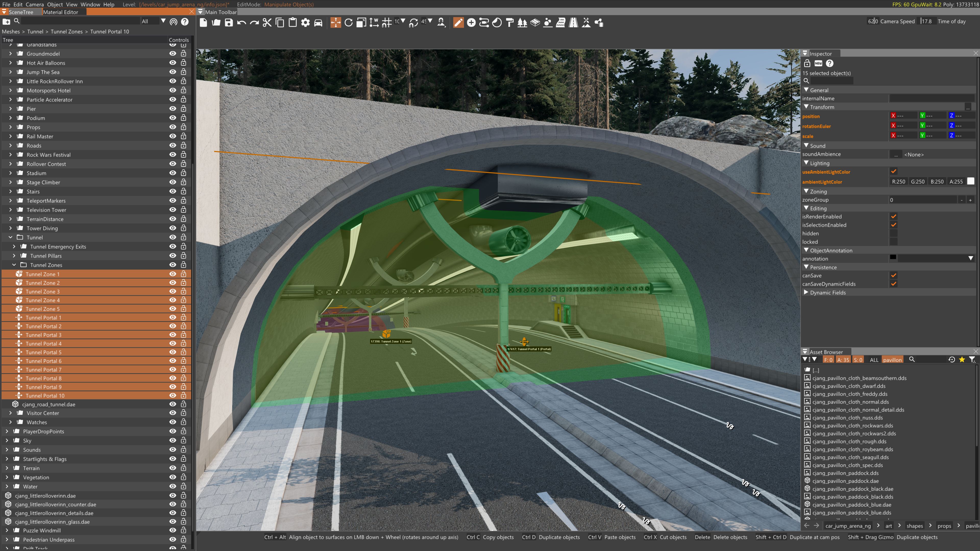This screenshot has height=551, width=980.
Task: Select the Rotate object tool
Action: [348, 23]
